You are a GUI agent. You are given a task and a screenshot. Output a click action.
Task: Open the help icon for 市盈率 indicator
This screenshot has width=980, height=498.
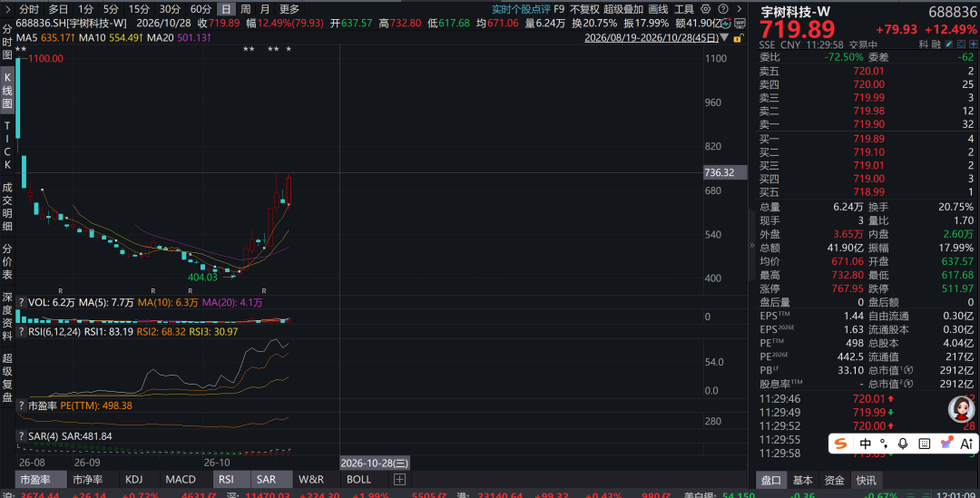[21, 406]
